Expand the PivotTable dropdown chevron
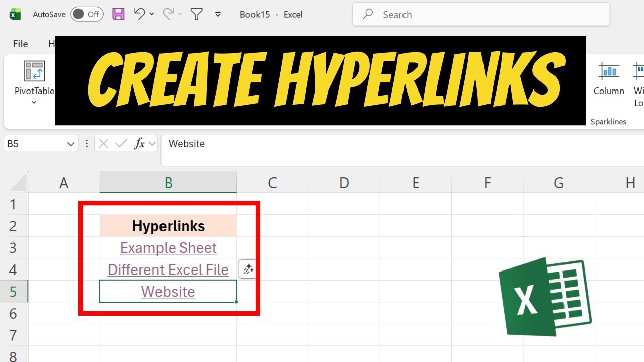644x362 pixels. click(x=34, y=102)
